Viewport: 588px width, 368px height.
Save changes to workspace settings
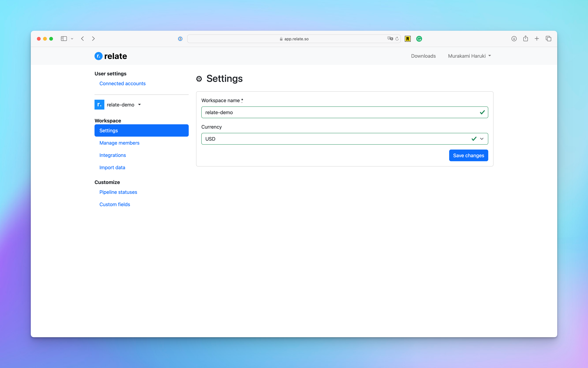(468, 156)
